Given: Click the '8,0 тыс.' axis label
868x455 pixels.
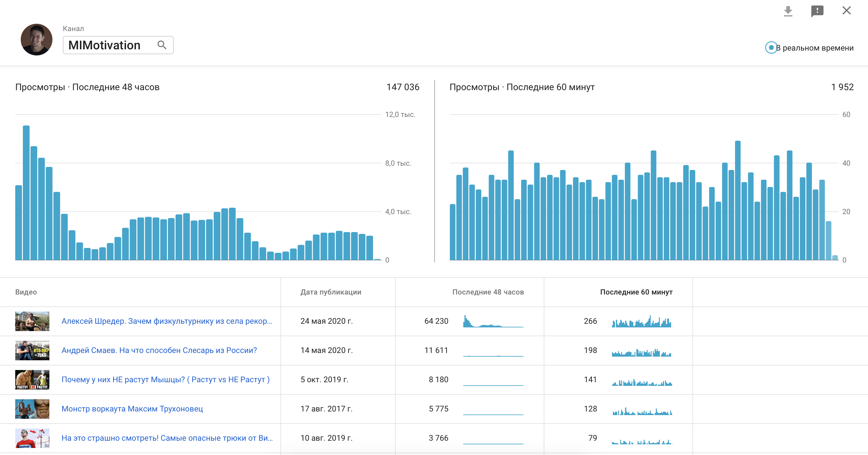Looking at the screenshot, I should tap(398, 163).
